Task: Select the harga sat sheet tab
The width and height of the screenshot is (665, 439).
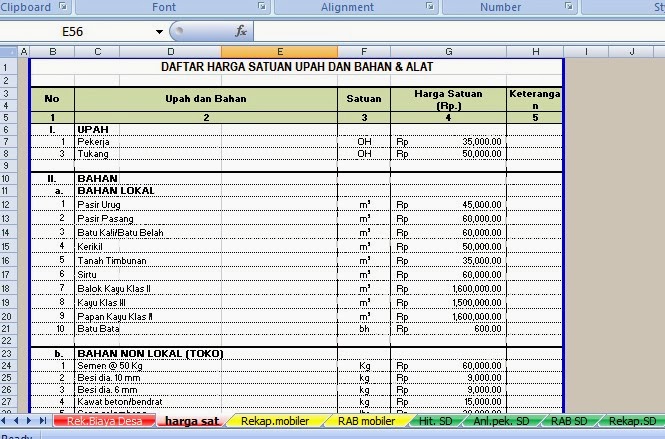Action: coord(192,421)
